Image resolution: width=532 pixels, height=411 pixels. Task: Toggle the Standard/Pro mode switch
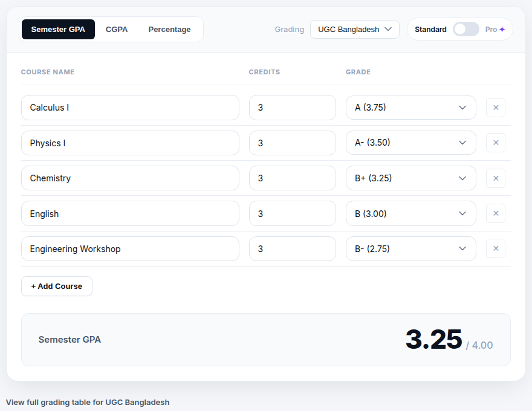(x=466, y=29)
